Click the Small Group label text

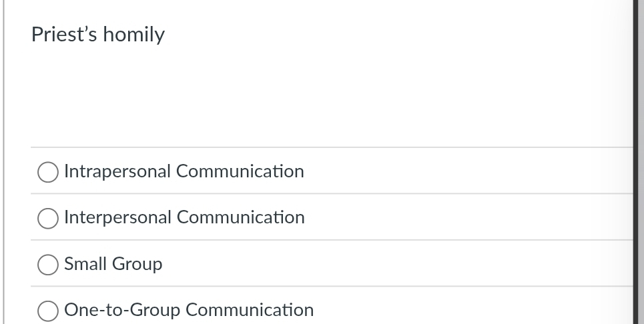[113, 264]
